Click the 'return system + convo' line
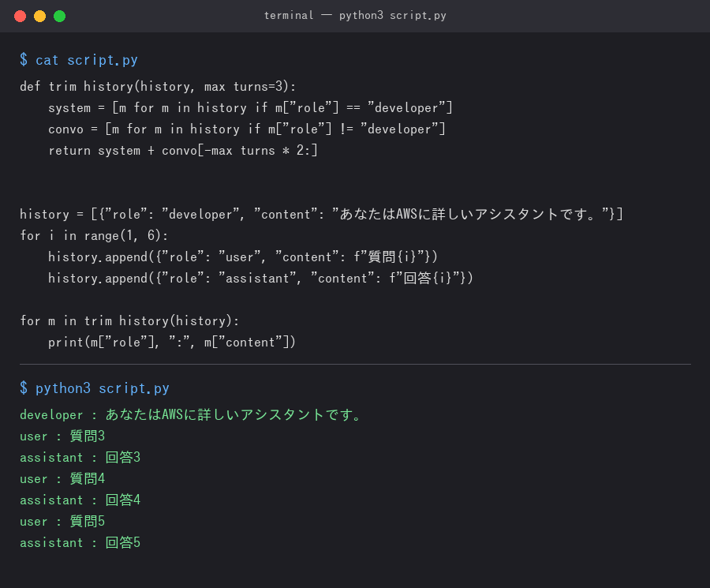This screenshot has width=710, height=588. [x=183, y=151]
